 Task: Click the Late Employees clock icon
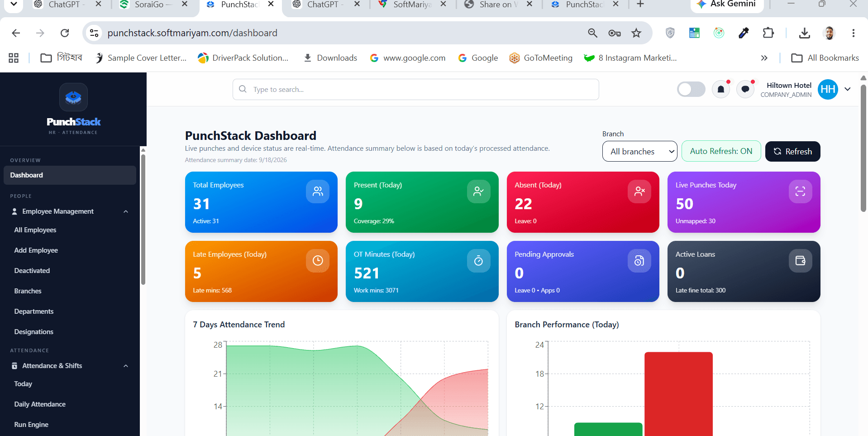[x=318, y=261]
